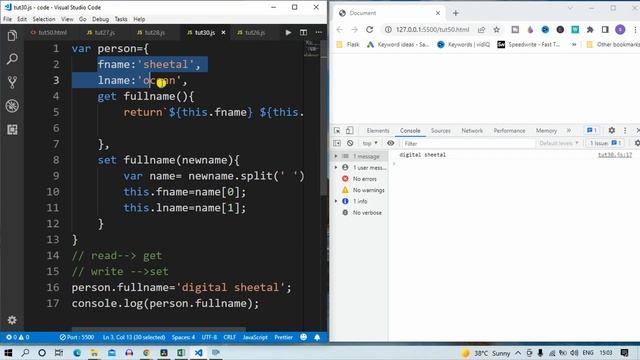Open the JavaScript language mode selector

[255, 337]
